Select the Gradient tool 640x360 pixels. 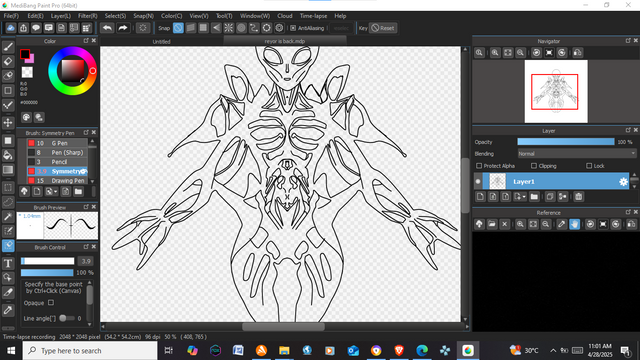coord(8,170)
